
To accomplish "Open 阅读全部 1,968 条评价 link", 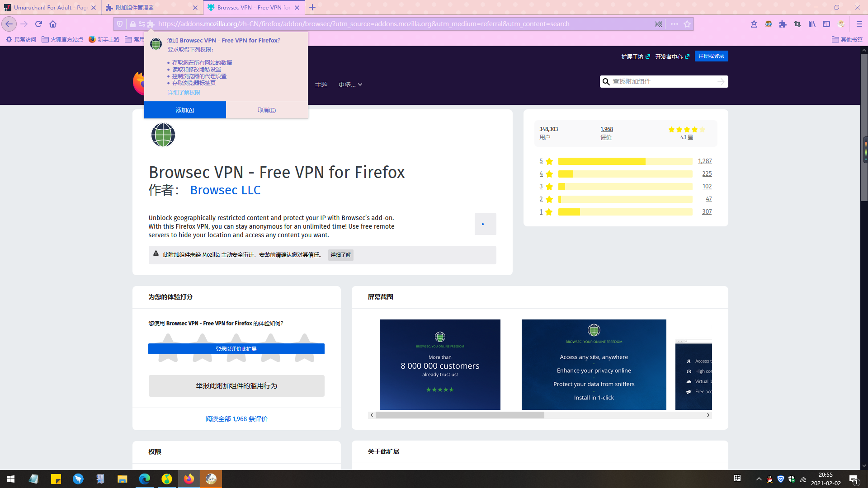I will [x=236, y=419].
